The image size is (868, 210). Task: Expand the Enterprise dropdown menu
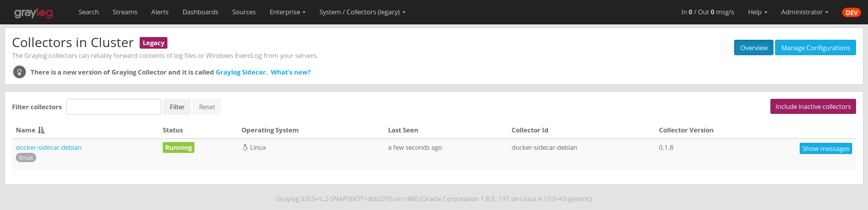tap(287, 12)
